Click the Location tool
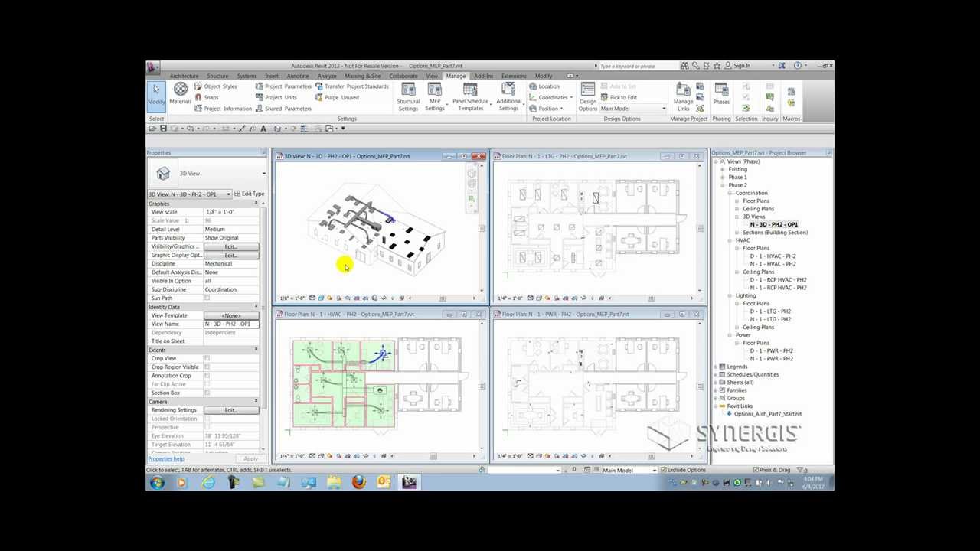 [544, 86]
